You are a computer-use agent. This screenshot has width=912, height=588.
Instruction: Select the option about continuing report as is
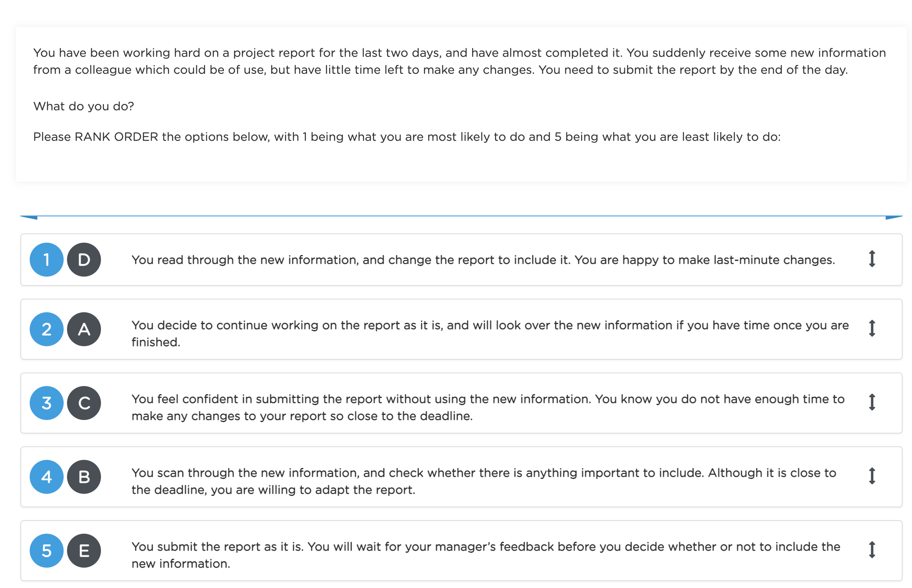click(x=462, y=329)
